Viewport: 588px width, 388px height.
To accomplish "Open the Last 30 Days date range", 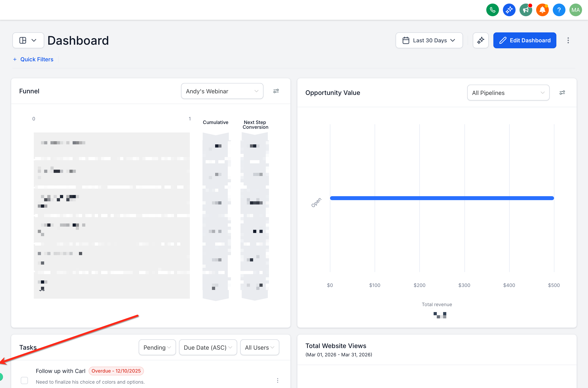I will click(x=429, y=40).
